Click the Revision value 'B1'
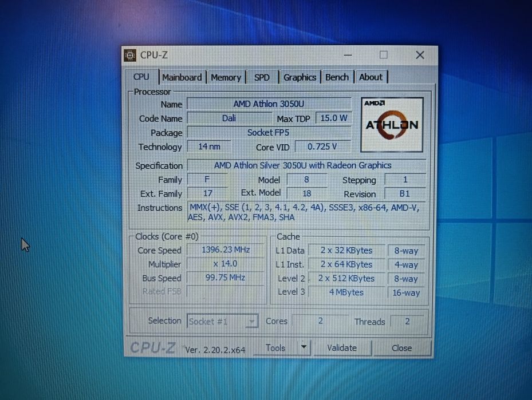The image size is (532, 400). click(x=405, y=193)
